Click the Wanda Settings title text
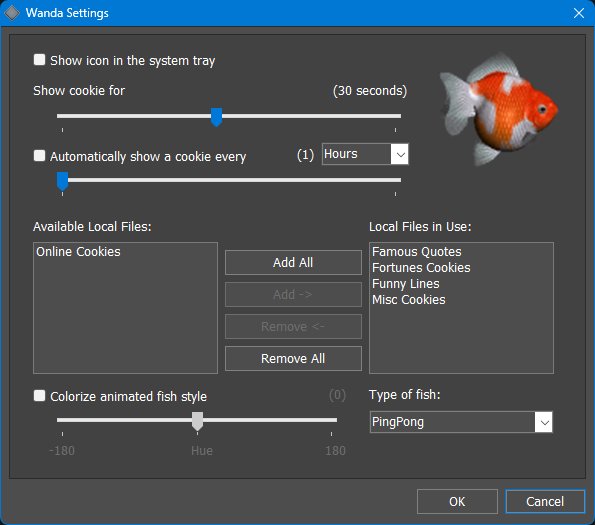This screenshot has width=595, height=525. pyautogui.click(x=67, y=13)
